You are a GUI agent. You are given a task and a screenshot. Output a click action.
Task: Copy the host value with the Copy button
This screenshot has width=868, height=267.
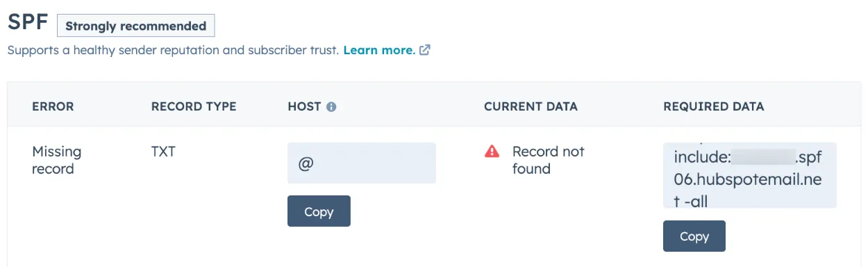tap(319, 211)
